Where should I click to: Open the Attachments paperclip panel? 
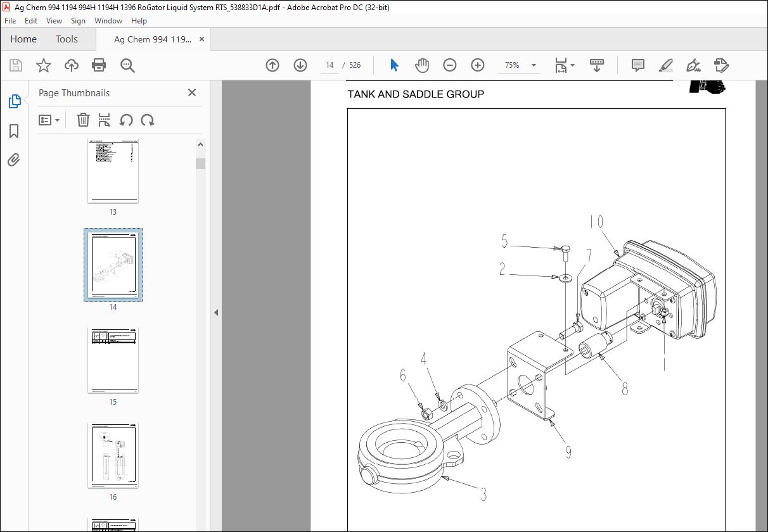point(14,160)
